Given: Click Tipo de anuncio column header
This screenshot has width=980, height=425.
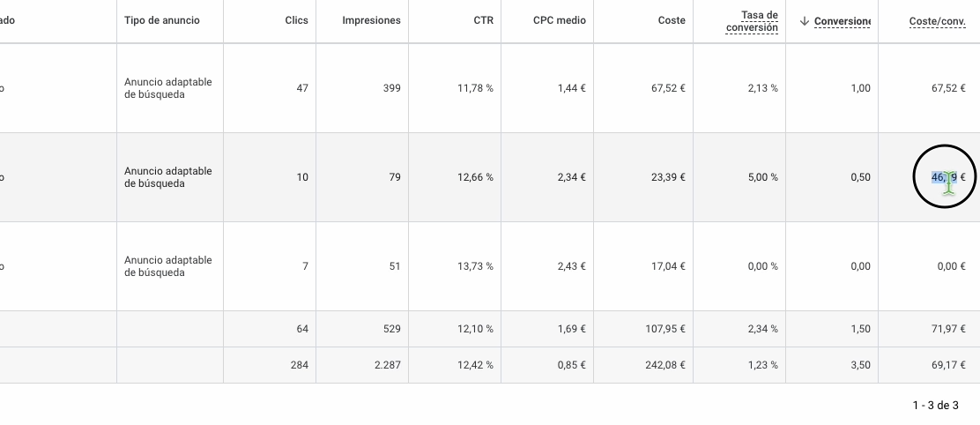Looking at the screenshot, I should (162, 20).
